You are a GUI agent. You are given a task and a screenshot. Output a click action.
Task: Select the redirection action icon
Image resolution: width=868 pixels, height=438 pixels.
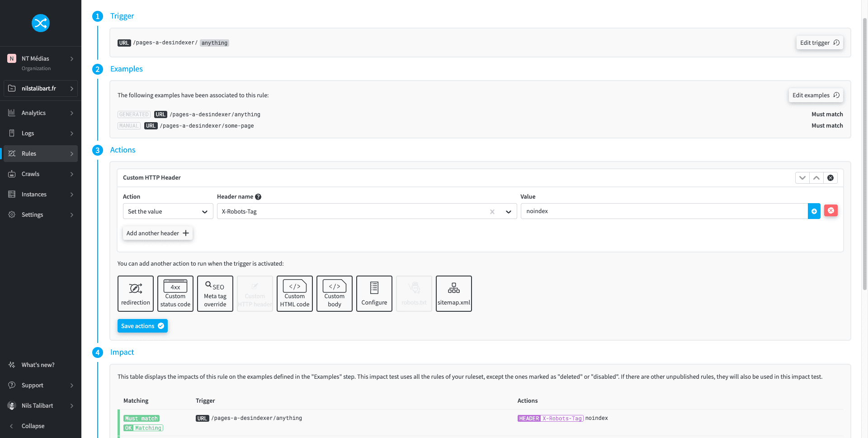(136, 293)
